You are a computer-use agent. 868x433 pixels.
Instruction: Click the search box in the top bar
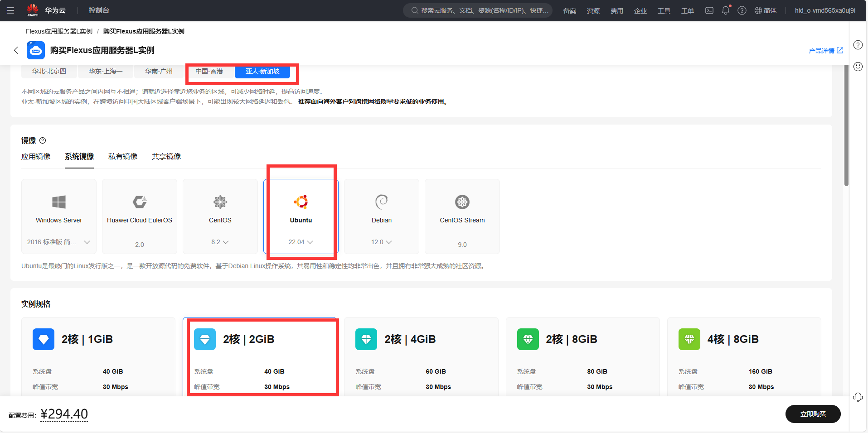pos(478,10)
